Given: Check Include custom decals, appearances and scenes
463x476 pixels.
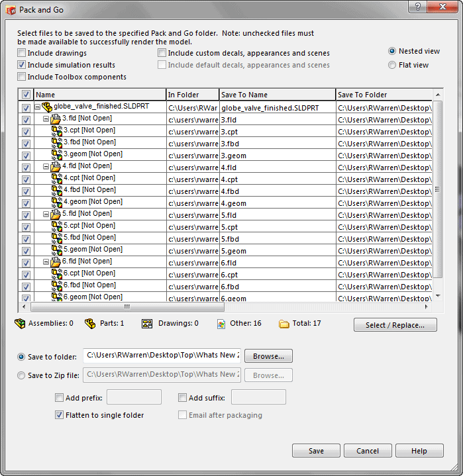Looking at the screenshot, I should (x=162, y=53).
